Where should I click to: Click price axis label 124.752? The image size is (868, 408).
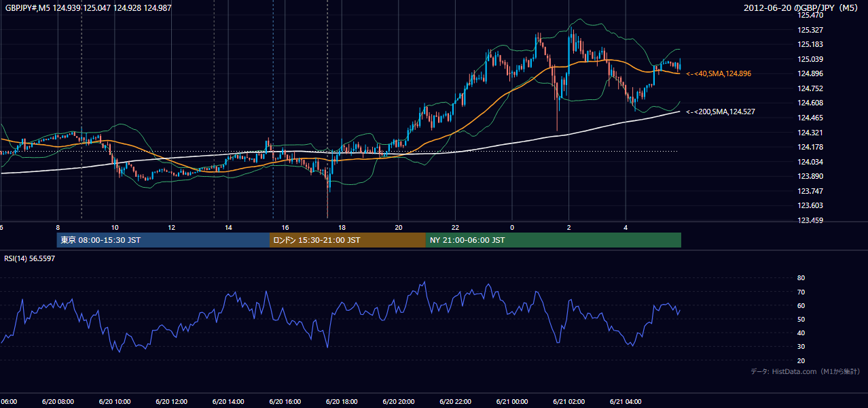[x=810, y=88]
